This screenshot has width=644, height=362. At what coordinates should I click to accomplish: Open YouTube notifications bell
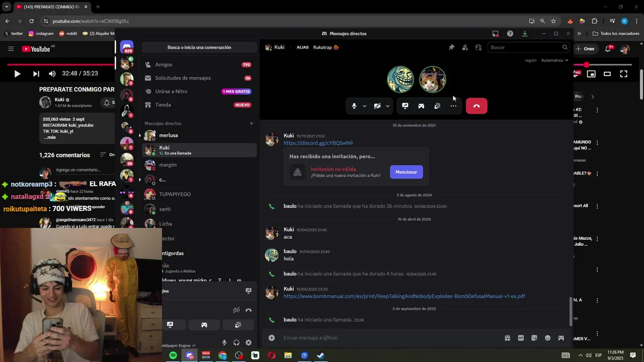(x=608, y=49)
